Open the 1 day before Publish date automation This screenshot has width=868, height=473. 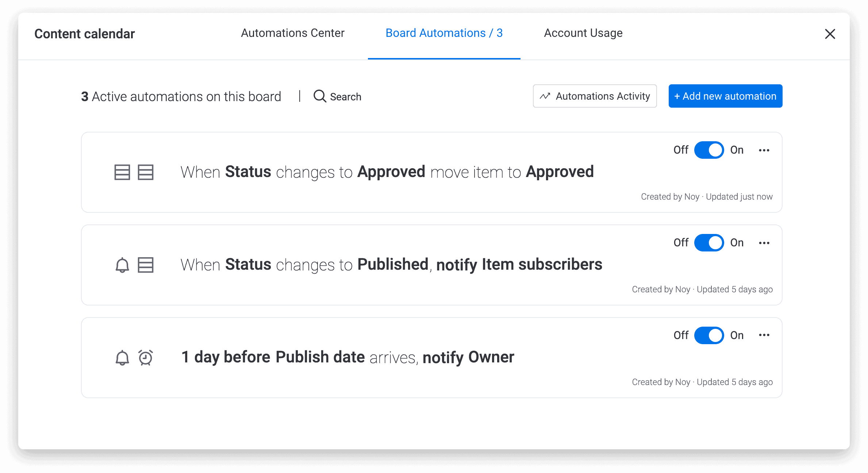(x=347, y=357)
